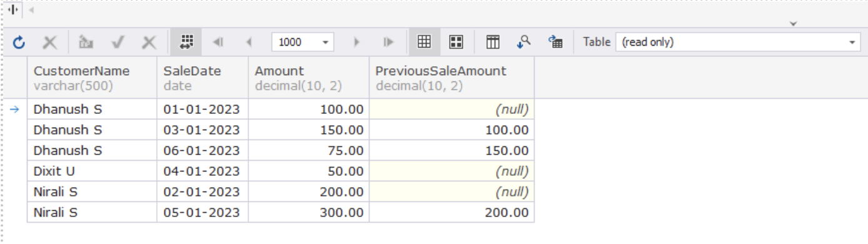The image size is (868, 244).
Task: Click the (null) cell in the 02-01-2023 row
Action: tap(452, 191)
